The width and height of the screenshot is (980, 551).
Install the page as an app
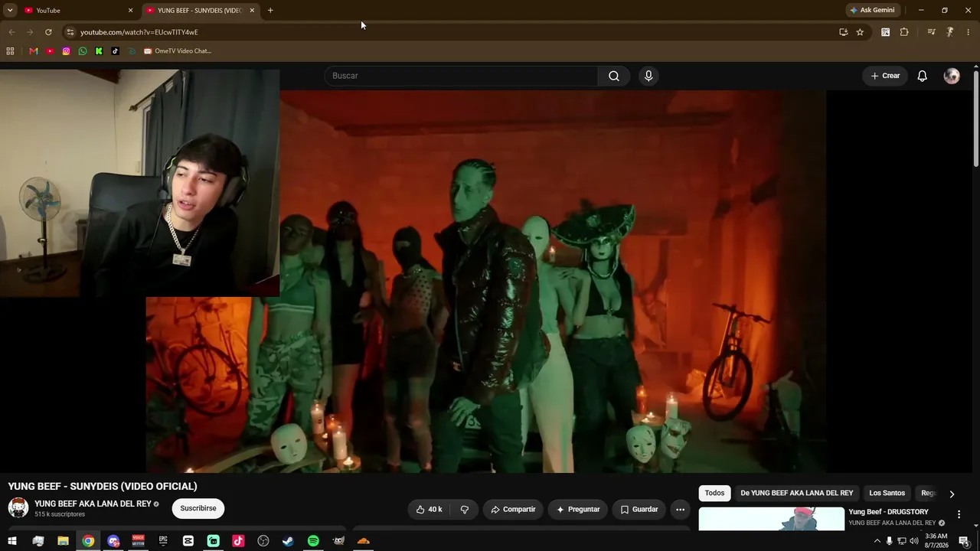pyautogui.click(x=843, y=32)
